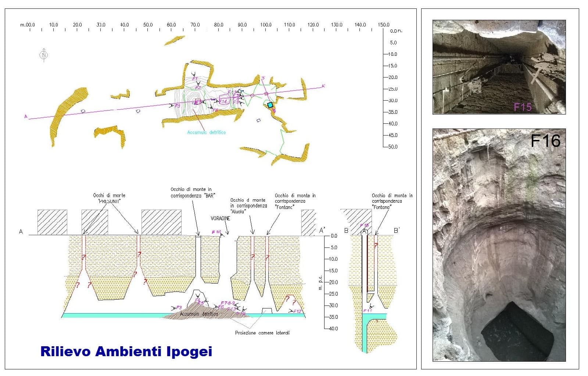Viewport: 588px width, 376px height.
Task: Click the F2 well symbol
Action: [198, 88]
